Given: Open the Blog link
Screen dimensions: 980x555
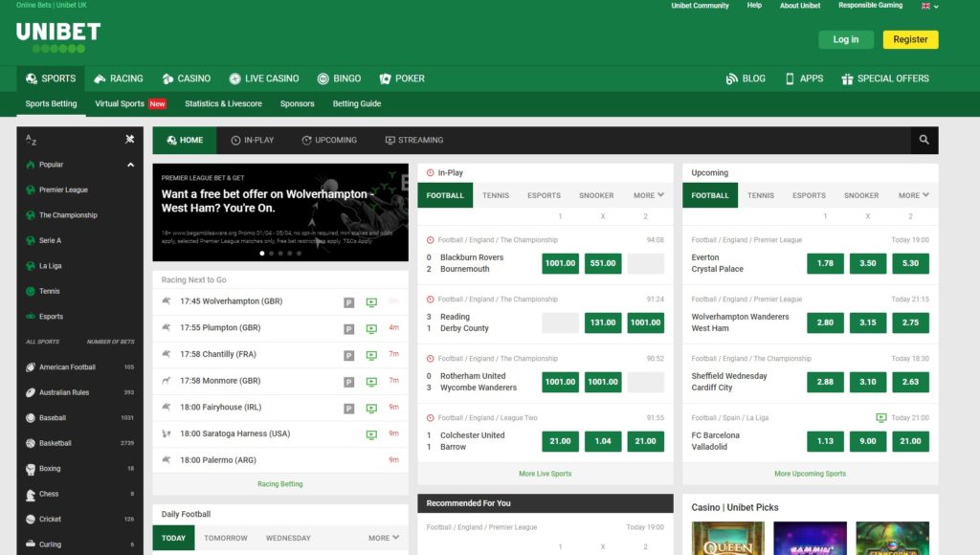Looking at the screenshot, I should click(745, 78).
